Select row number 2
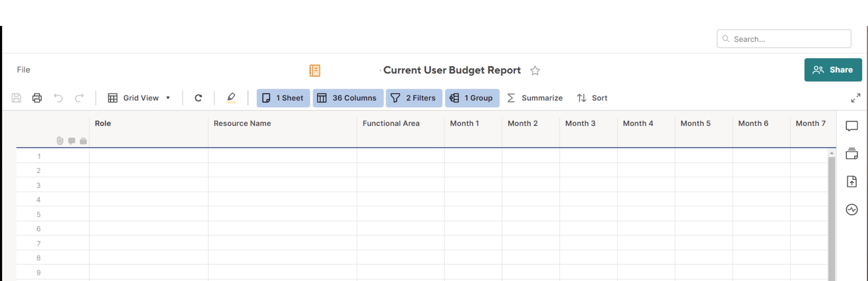Screen dimensions: 868x281 [x=39, y=171]
